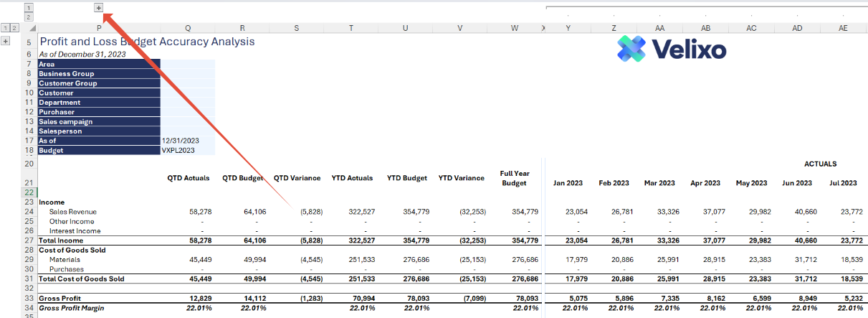The width and height of the screenshot is (868, 318).
Task: Select the 'Purchaser' label cell
Action: coord(99,112)
